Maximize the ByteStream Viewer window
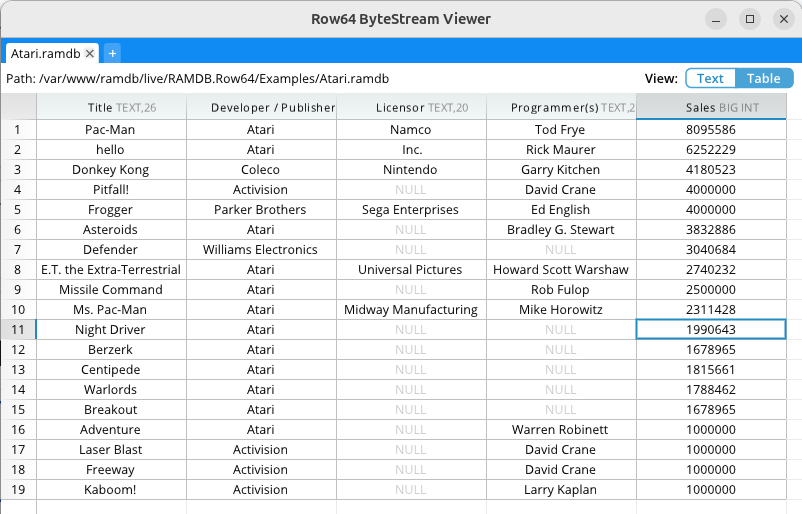This screenshot has height=514, width=802. [x=750, y=19]
